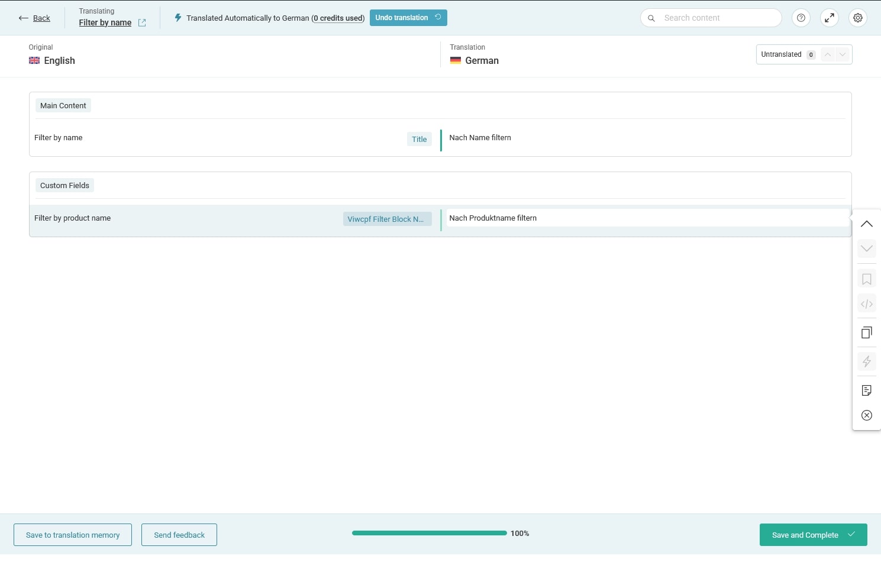Expand Save and Complete dropdown arrow
The image size is (881, 588).
[x=851, y=535]
